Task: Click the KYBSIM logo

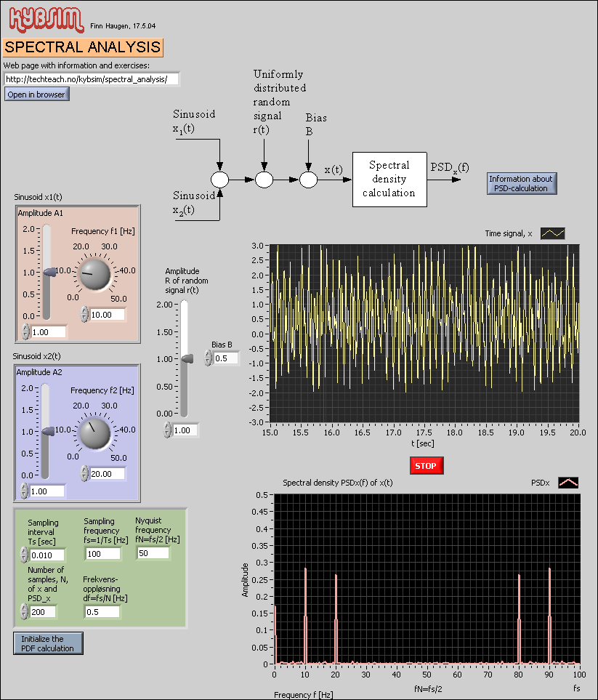Action: pyautogui.click(x=45, y=18)
